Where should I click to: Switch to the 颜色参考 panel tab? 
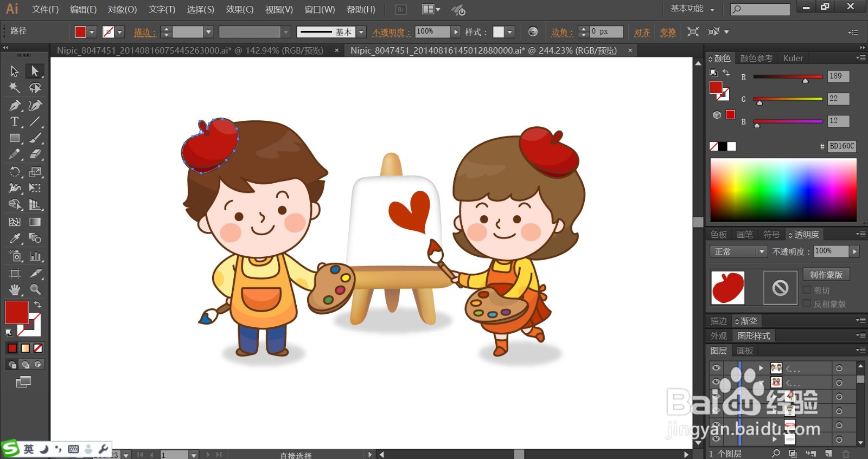[756, 58]
